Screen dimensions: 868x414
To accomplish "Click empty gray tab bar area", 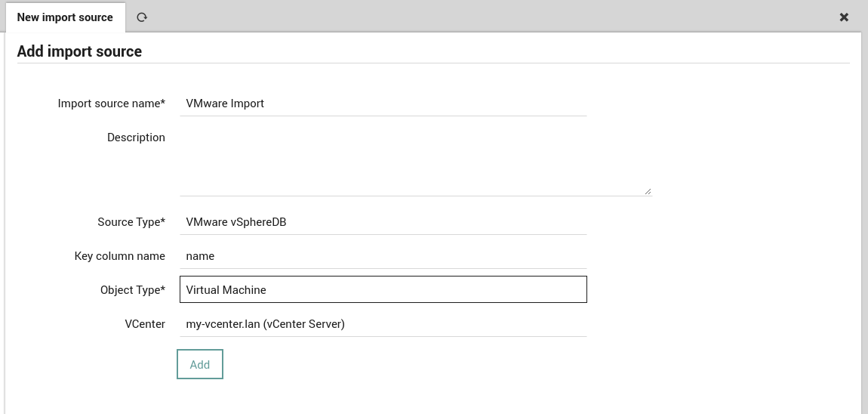I will [x=491, y=17].
